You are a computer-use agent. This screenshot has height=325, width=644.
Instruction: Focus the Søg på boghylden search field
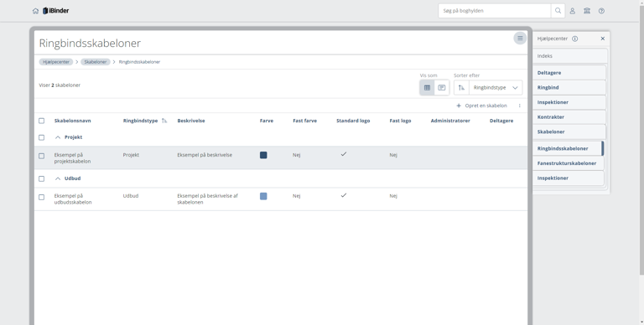click(x=495, y=11)
